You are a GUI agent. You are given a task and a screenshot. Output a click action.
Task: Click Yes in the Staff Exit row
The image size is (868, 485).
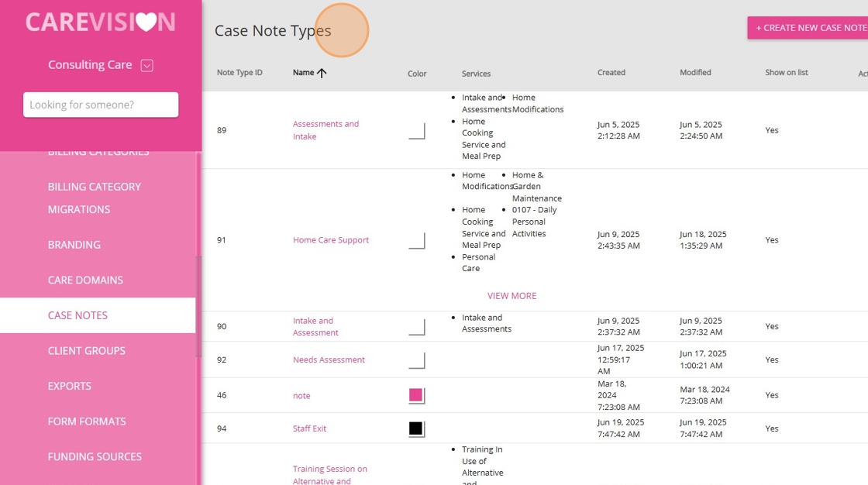772,428
